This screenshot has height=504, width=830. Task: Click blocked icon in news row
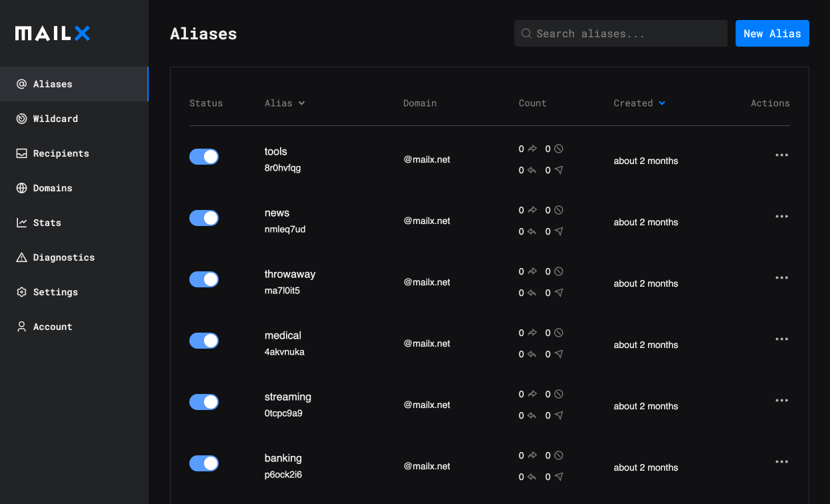point(559,210)
